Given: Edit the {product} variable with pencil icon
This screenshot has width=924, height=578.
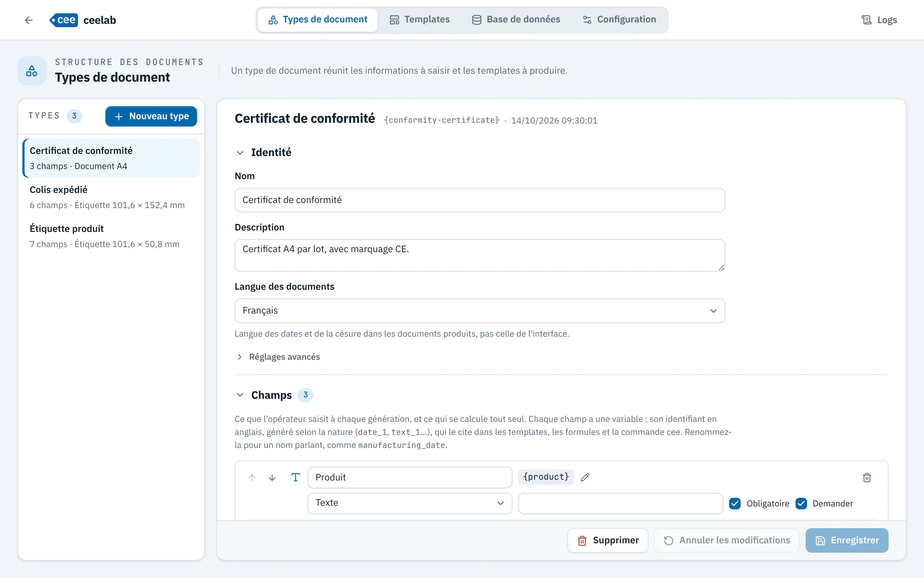Looking at the screenshot, I should click(x=585, y=477).
